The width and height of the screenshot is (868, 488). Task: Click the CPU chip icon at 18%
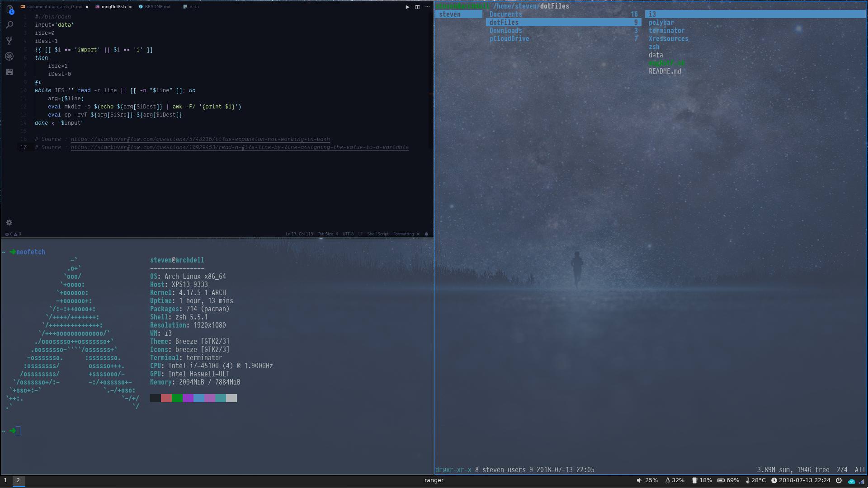[694, 480]
